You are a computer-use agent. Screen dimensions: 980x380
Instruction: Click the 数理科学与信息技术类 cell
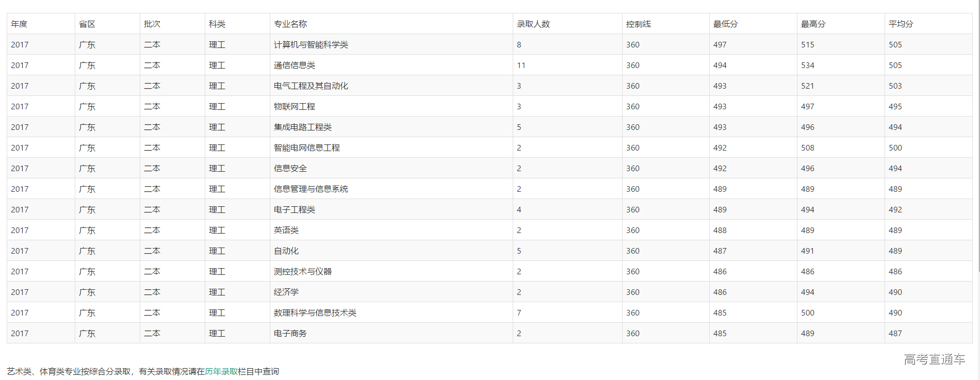point(315,313)
